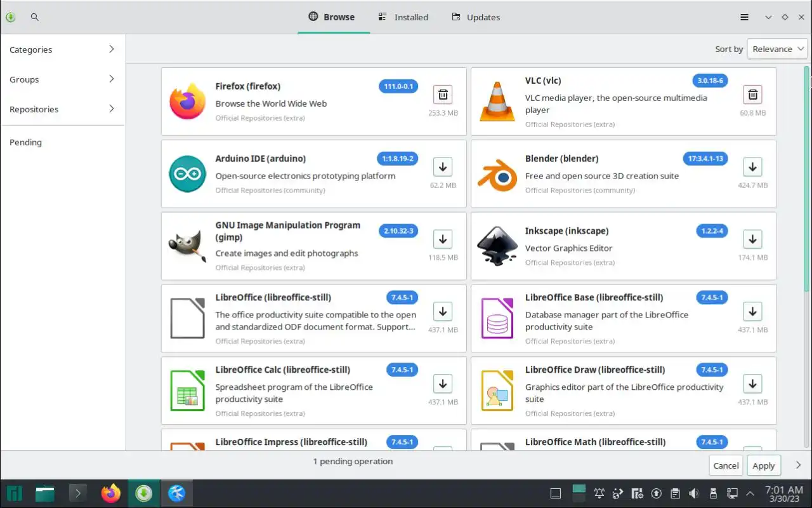Click Apply to commit pending operation
The image size is (812, 508).
tap(764, 465)
